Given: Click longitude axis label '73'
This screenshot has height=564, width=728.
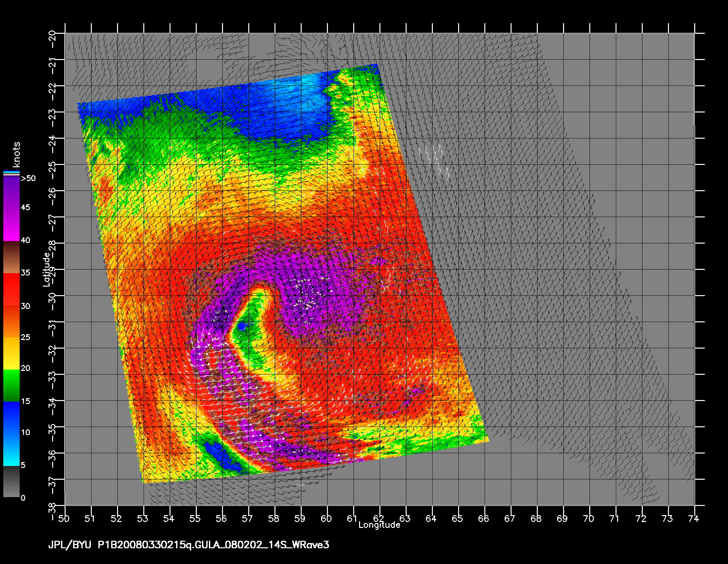Looking at the screenshot, I should coord(667,519).
